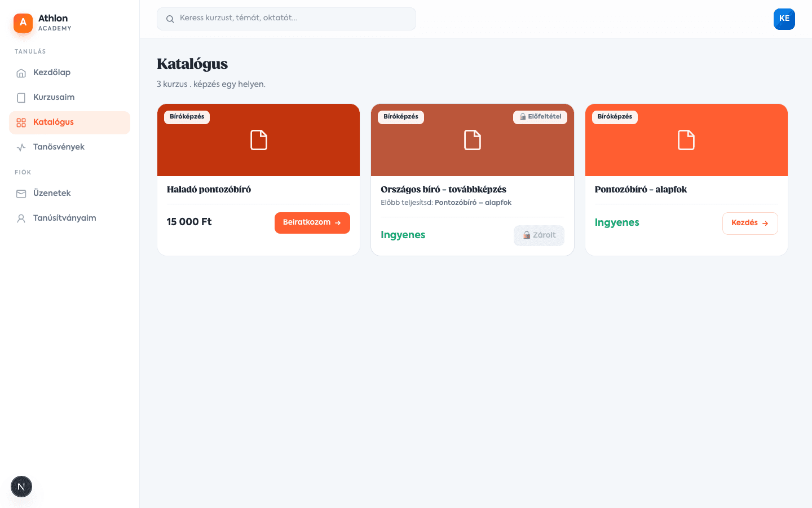Click the Kezdés button

(750, 224)
